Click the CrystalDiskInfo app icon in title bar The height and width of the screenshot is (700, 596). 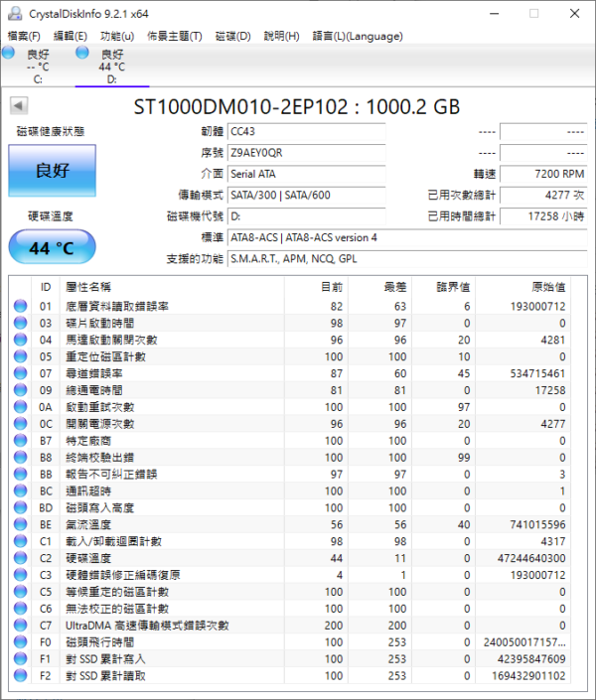[15, 13]
